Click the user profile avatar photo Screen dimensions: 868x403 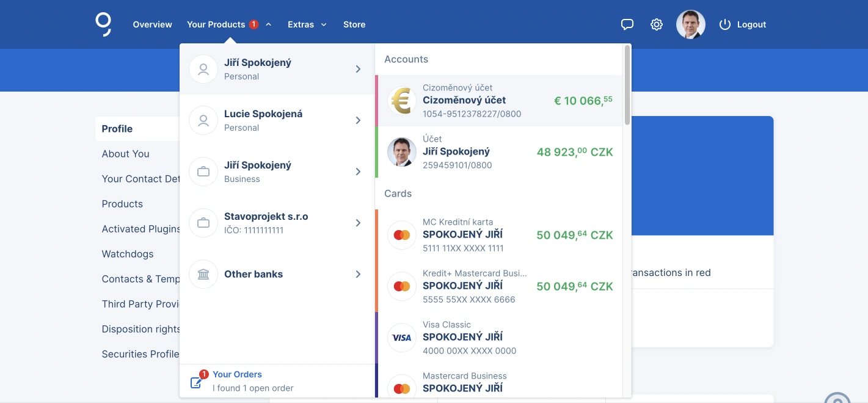point(690,24)
